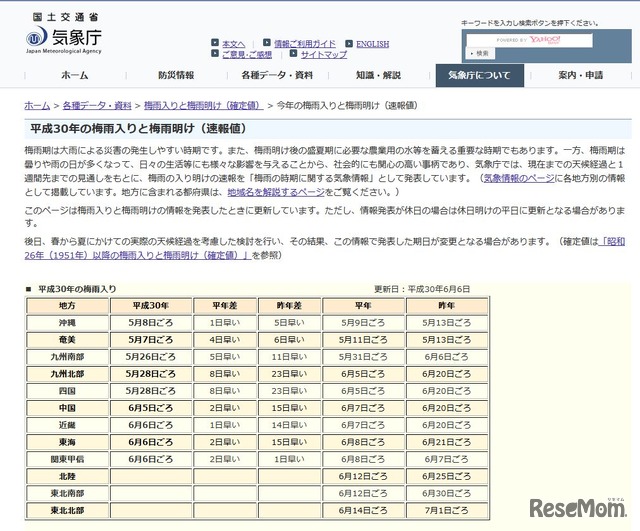The width and height of the screenshot is (640, 531).
Task: Click the 昨年差 column header
Action: [289, 306]
